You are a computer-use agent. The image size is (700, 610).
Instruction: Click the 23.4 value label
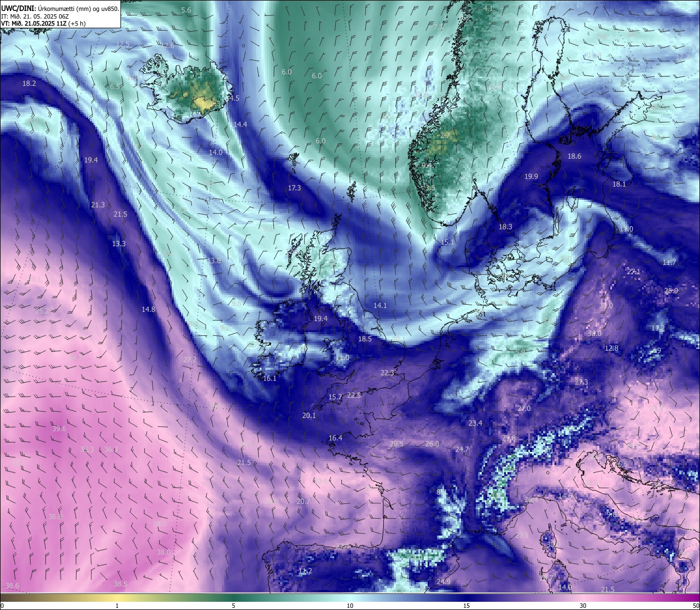click(475, 423)
